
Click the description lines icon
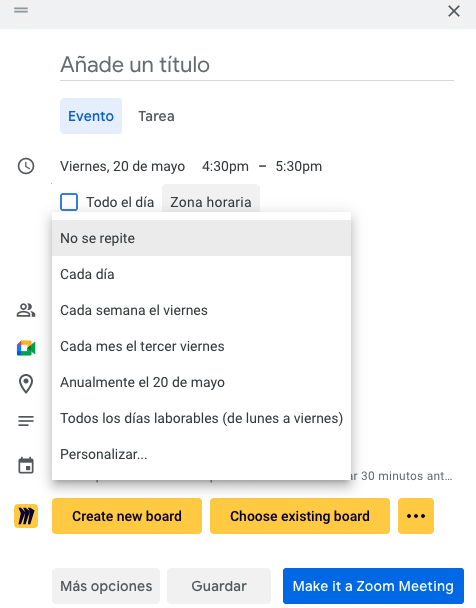pyautogui.click(x=26, y=421)
